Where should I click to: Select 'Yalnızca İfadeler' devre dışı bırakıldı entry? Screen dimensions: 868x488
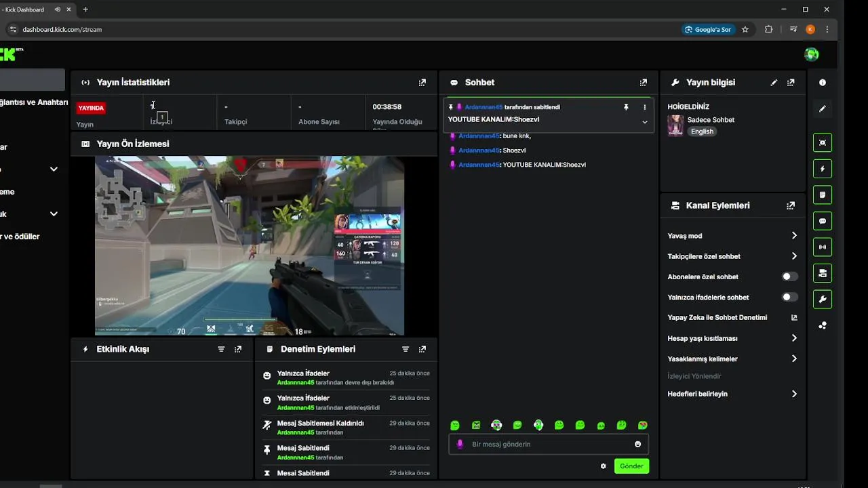346,378
